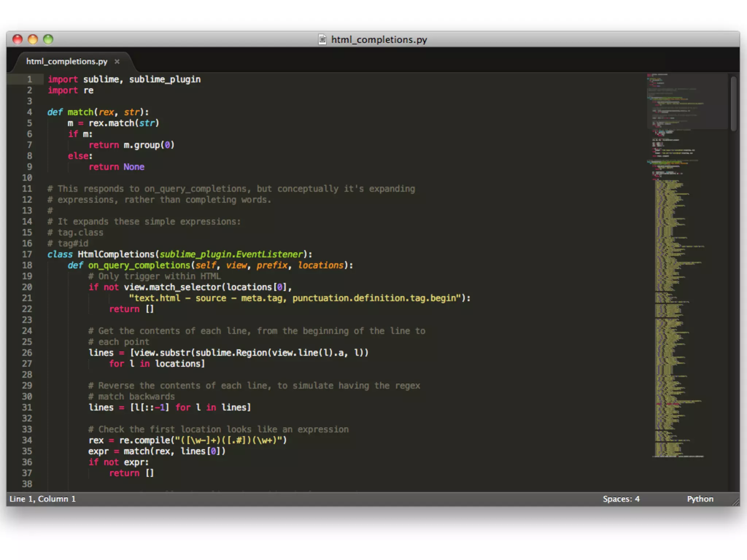The height and width of the screenshot is (560, 747).
Task: Click the yellow minimize window button
Action: coord(33,39)
